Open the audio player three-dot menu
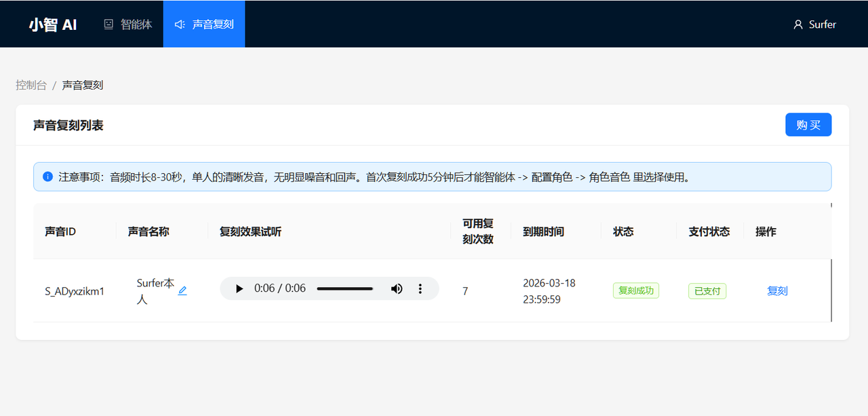This screenshot has width=868, height=416. pos(420,289)
